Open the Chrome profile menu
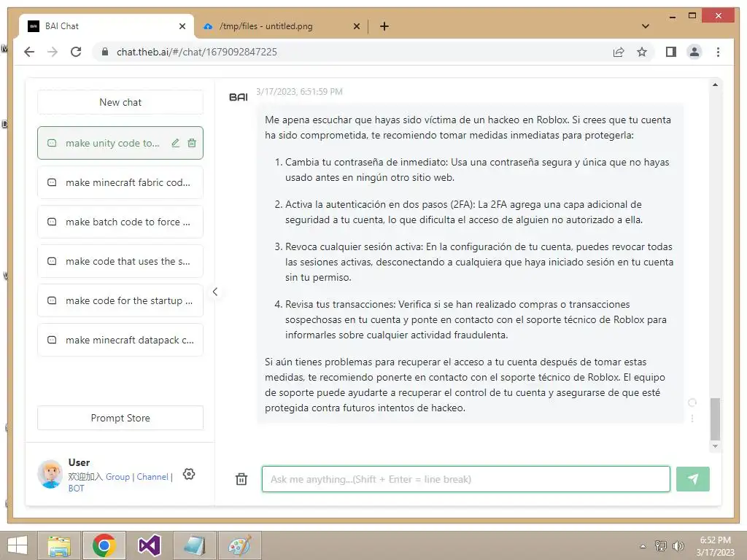The height and width of the screenshot is (560, 747). tap(694, 52)
